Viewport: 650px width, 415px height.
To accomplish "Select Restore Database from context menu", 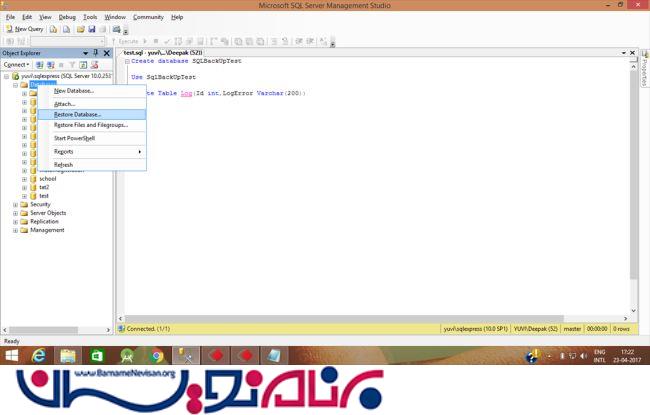I will point(77,114).
